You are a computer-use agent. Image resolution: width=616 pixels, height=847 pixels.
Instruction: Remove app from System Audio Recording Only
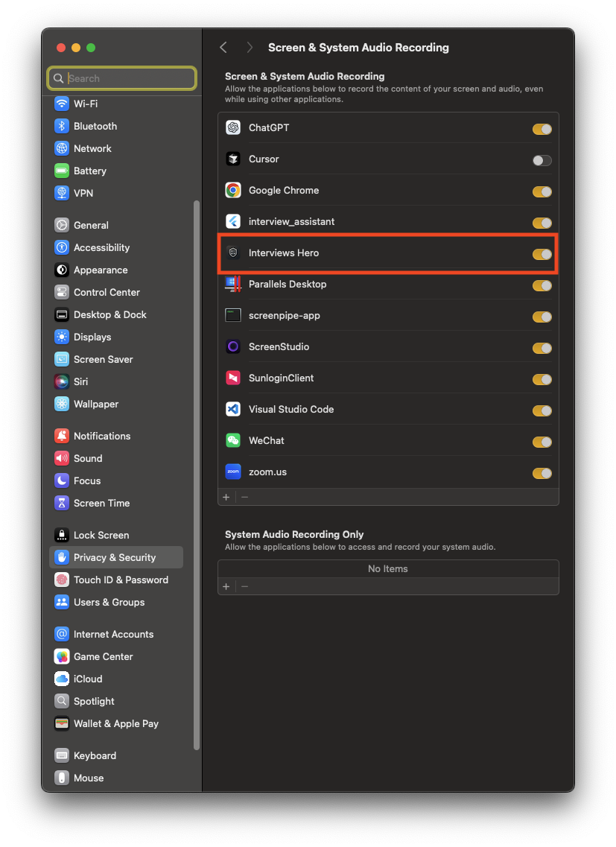(245, 586)
